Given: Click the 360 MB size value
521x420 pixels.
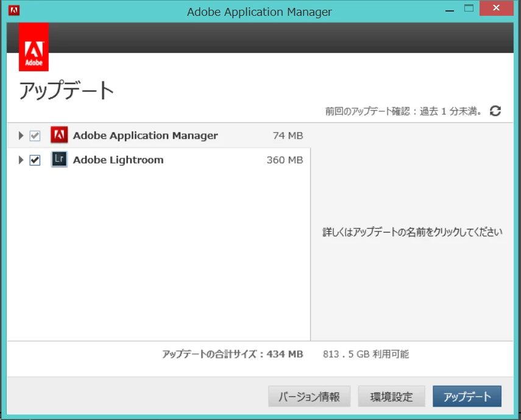Looking at the screenshot, I should point(285,160).
